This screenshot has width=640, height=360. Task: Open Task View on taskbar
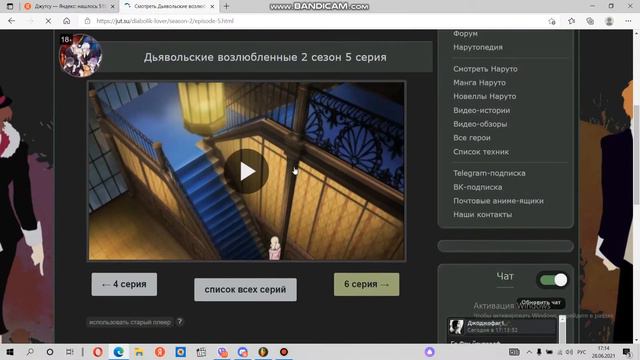[x=70, y=352]
